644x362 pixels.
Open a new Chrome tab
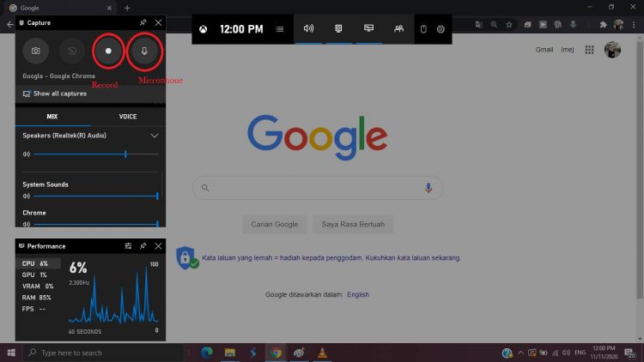tap(127, 8)
